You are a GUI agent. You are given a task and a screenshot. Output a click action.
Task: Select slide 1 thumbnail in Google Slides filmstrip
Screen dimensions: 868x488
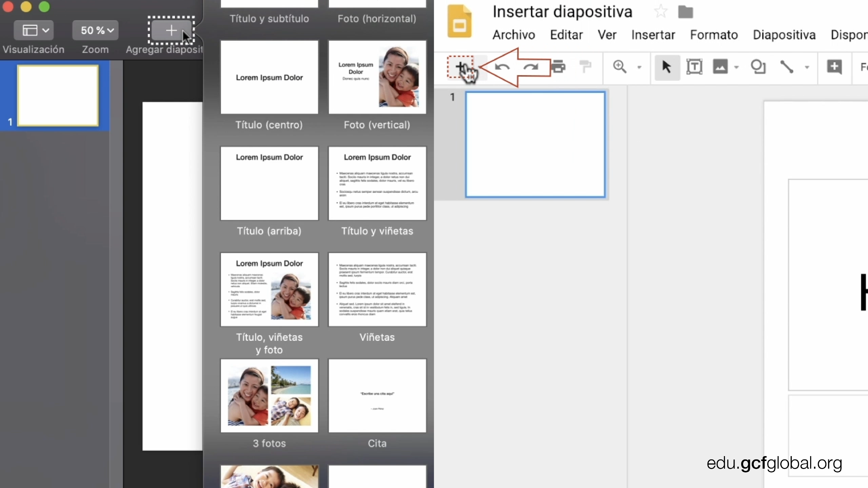coord(535,144)
